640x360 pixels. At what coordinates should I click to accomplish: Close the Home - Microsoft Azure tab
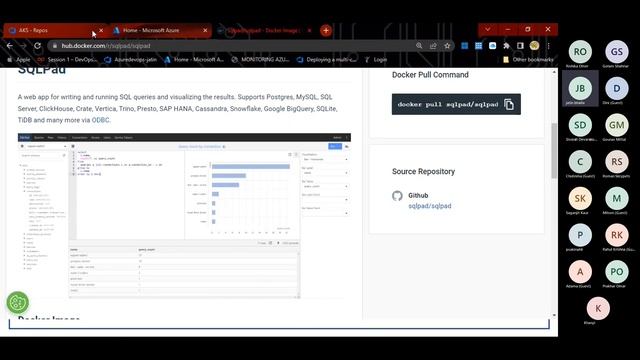205,30
